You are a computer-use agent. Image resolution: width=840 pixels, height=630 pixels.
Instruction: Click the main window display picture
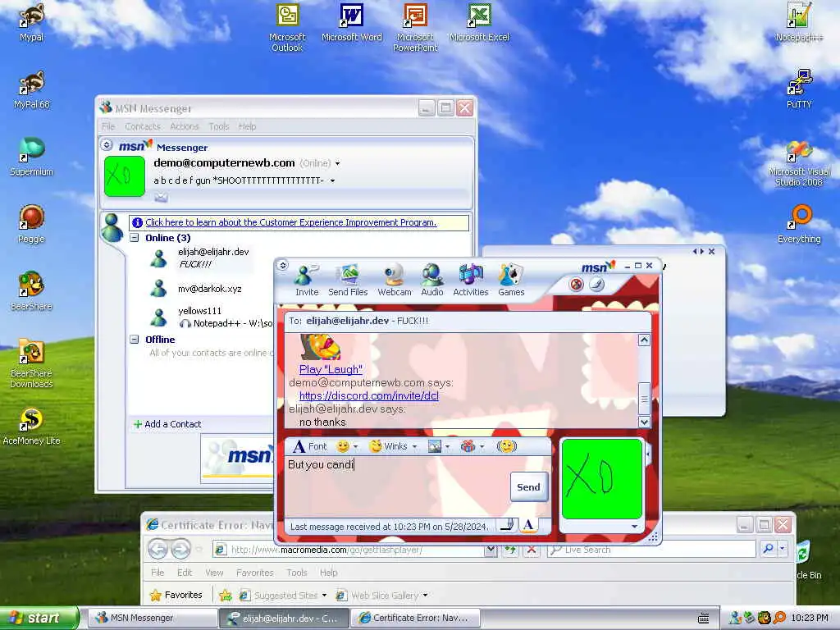(x=125, y=176)
